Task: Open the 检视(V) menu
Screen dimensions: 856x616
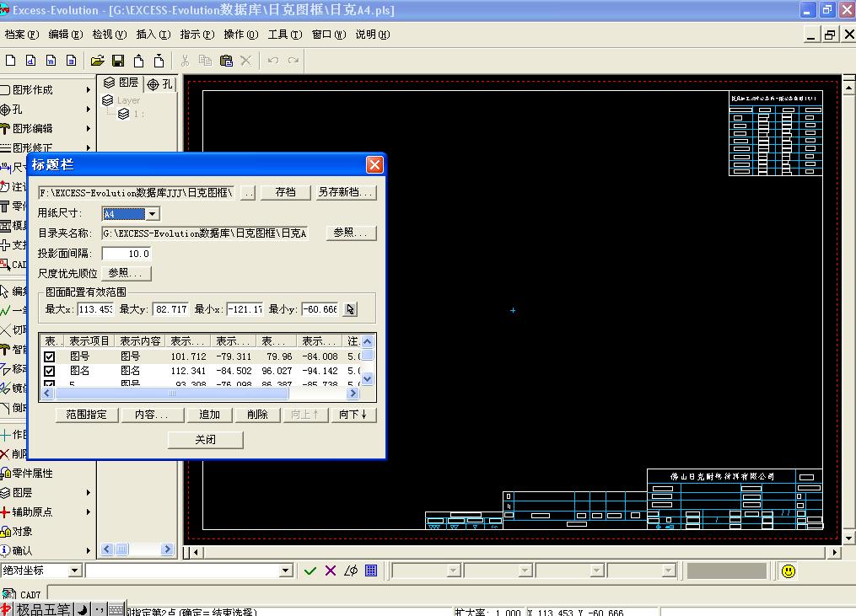Action: [109, 35]
